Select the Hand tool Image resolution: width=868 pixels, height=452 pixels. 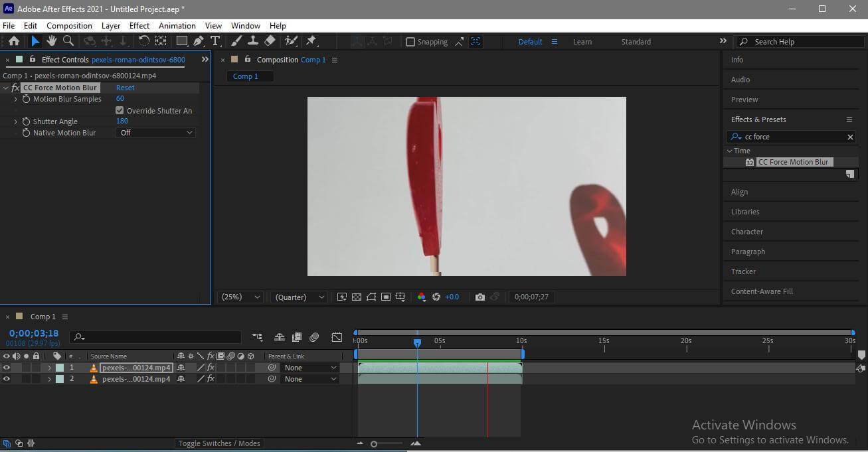click(x=51, y=41)
